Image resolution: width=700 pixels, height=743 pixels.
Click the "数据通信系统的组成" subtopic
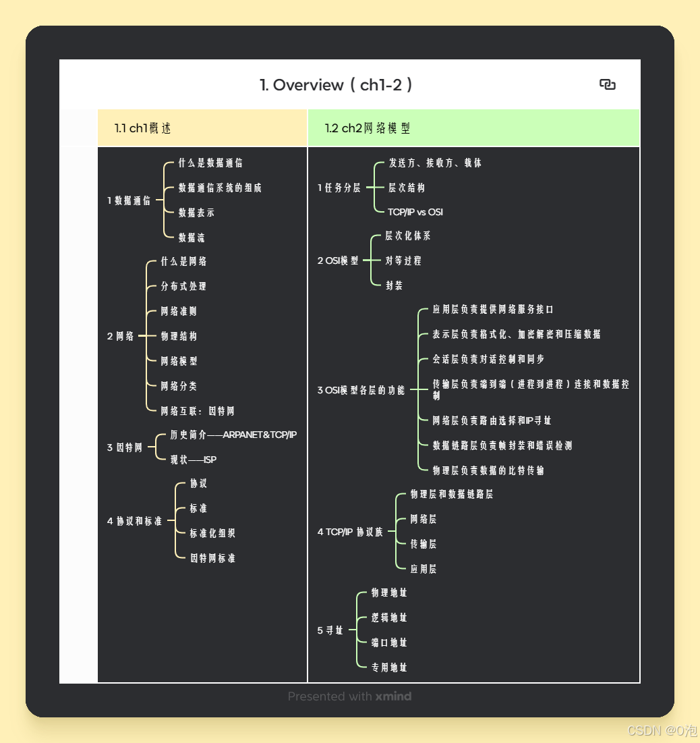(220, 188)
